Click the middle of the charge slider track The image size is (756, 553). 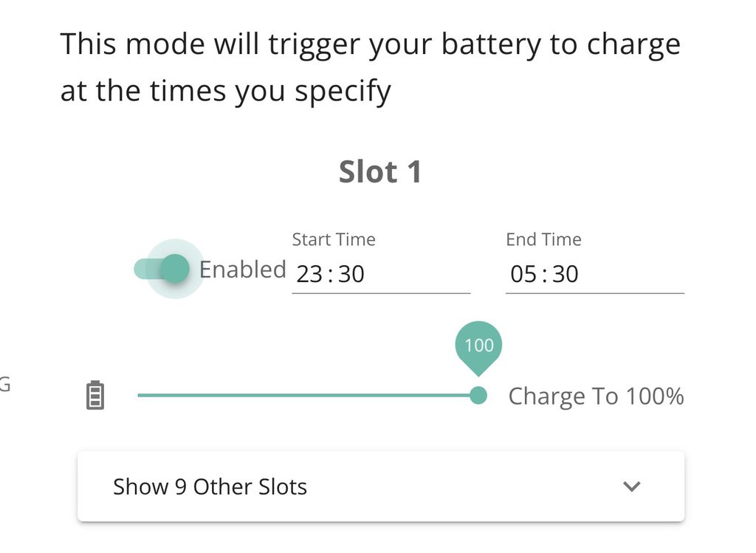(308, 395)
